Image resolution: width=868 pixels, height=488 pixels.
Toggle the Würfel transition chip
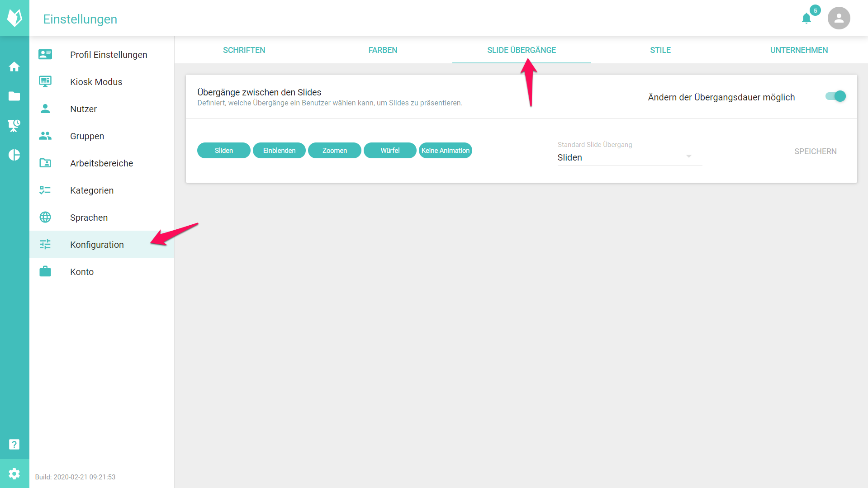click(x=390, y=151)
